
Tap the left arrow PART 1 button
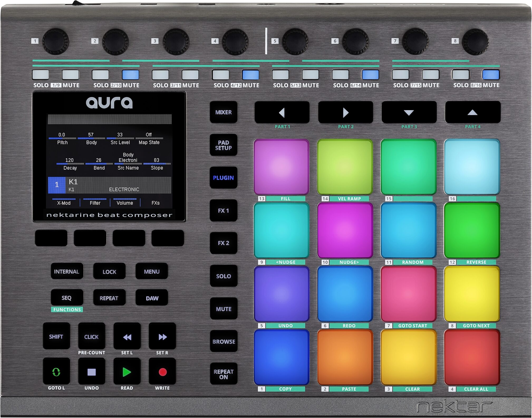tap(282, 112)
